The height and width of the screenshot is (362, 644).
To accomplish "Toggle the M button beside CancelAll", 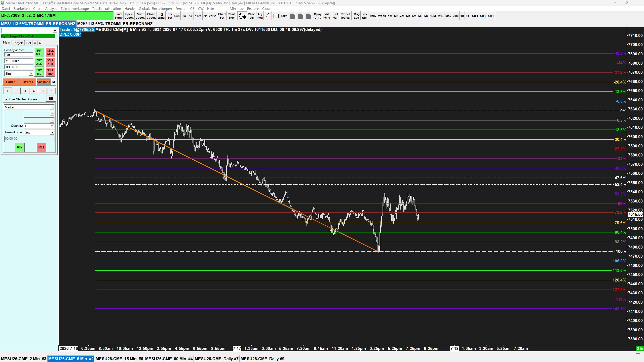I will click(54, 82).
